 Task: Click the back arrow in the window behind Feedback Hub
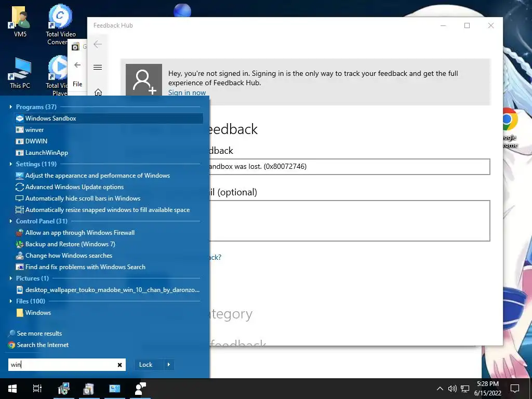point(77,65)
